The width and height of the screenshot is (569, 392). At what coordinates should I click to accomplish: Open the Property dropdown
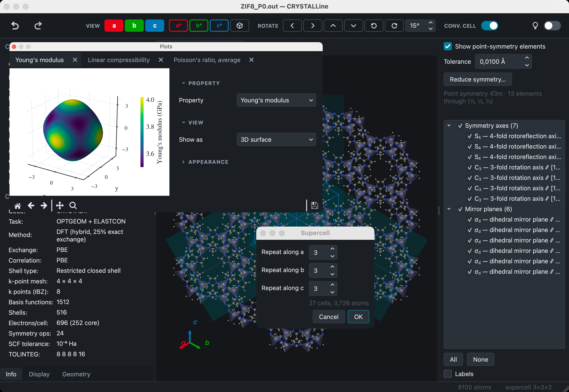(276, 100)
